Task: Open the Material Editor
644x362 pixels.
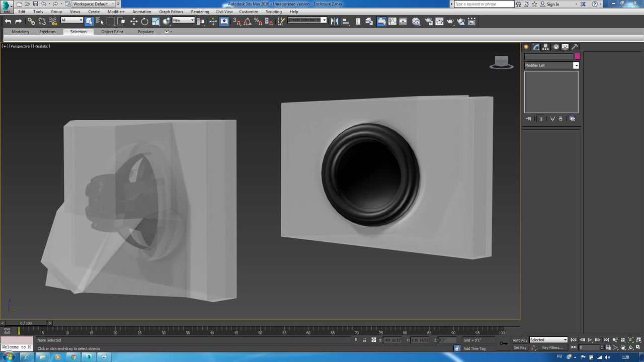Action: pos(416,21)
